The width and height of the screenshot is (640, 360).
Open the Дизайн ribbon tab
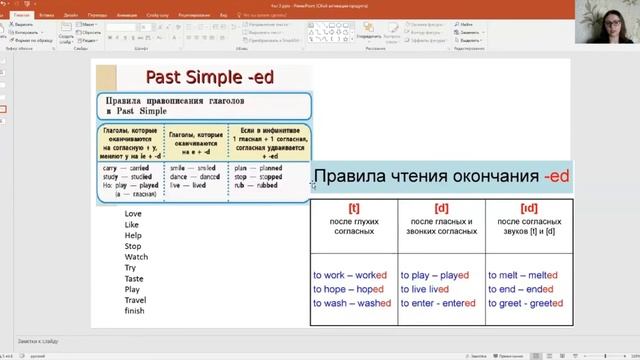71,15
